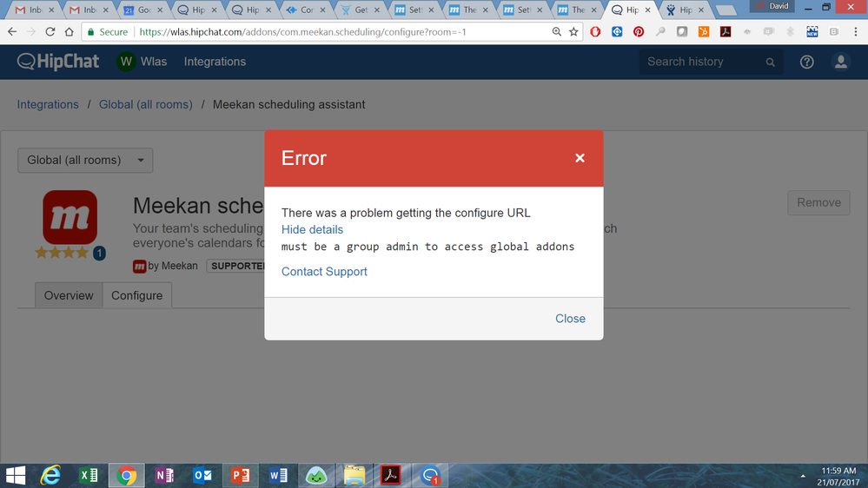
Task: Open the Windows Start menu
Action: pyautogui.click(x=16, y=476)
